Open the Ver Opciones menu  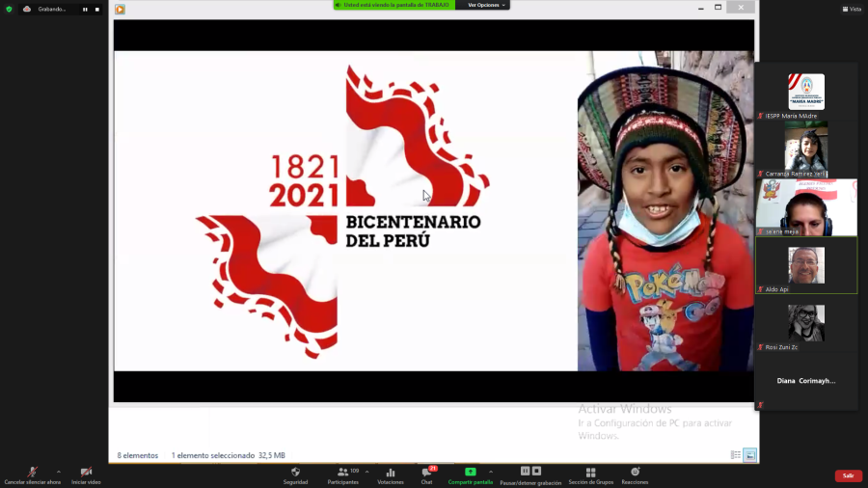[x=486, y=5]
